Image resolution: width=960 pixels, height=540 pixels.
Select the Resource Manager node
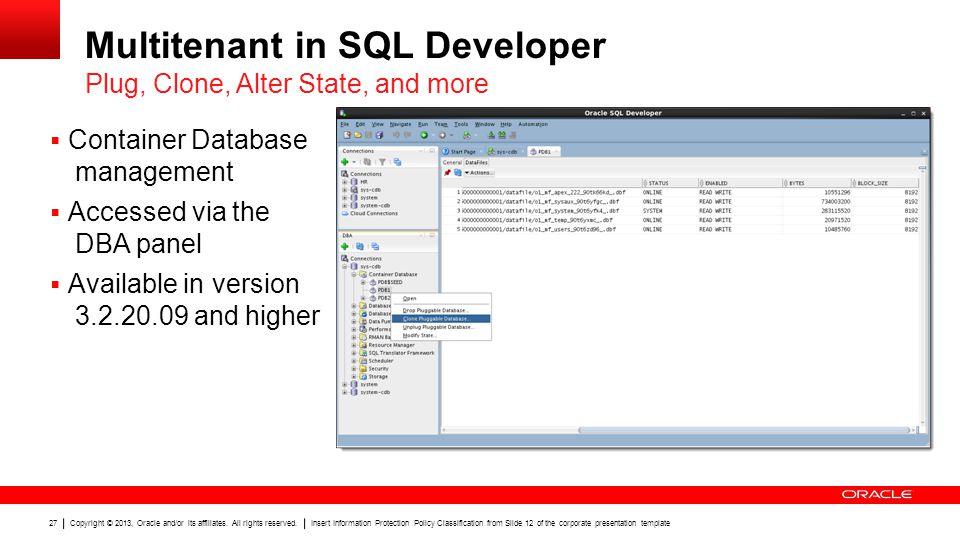point(391,345)
